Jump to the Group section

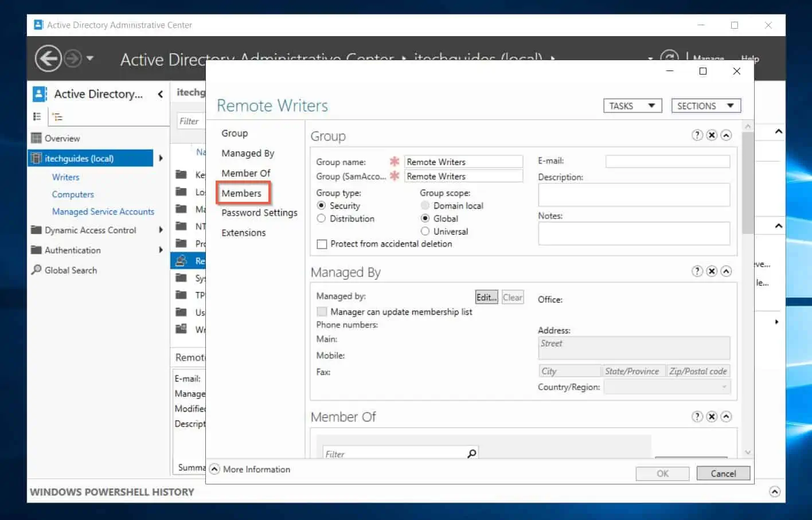(x=235, y=133)
